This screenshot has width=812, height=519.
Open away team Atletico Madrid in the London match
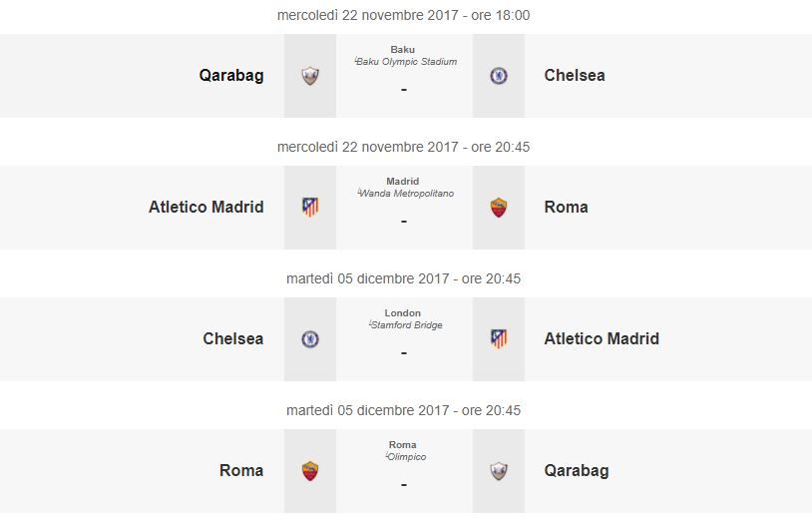coord(602,338)
